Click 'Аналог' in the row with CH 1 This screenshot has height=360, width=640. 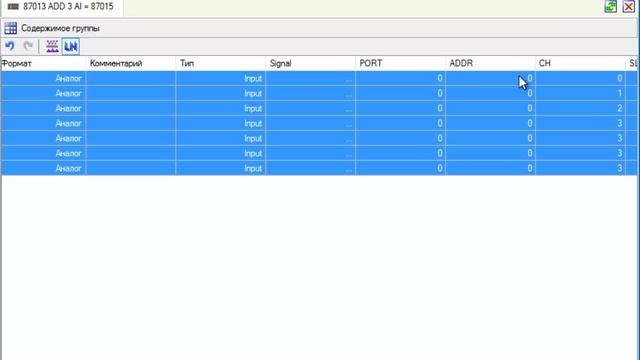coord(69,93)
